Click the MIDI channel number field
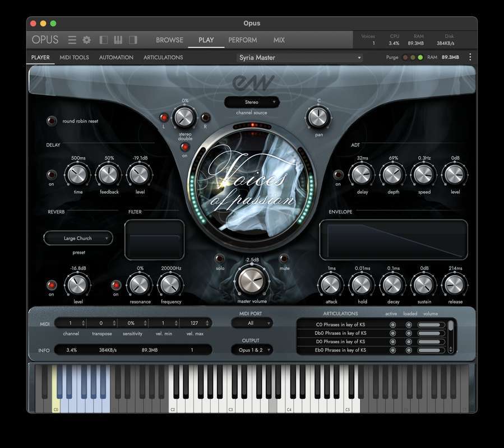This screenshot has height=448, width=504. 71,323
